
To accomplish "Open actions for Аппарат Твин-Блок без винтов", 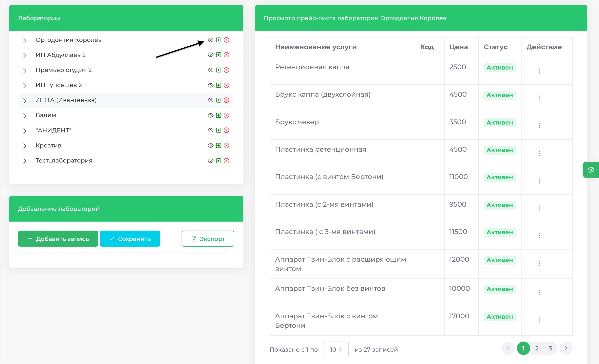I will [x=539, y=292].
